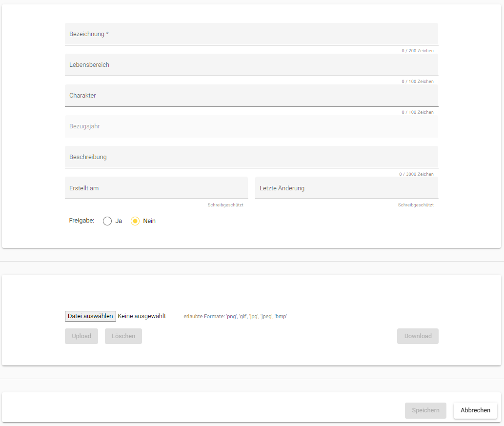Click the read-only Erstellt am field

coord(156,188)
